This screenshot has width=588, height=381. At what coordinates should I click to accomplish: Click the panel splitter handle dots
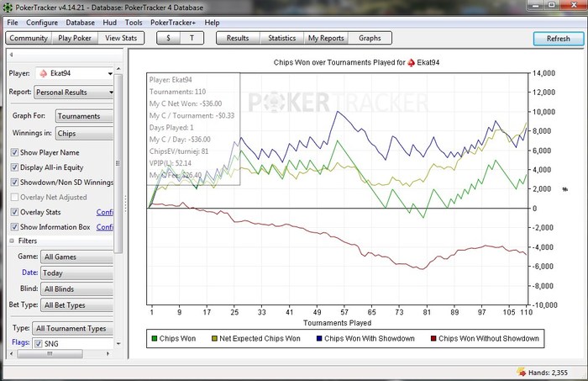click(x=126, y=203)
